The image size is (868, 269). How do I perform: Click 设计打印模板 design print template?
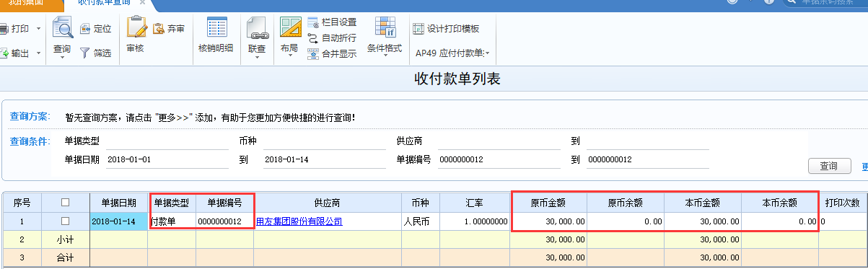coord(446,29)
